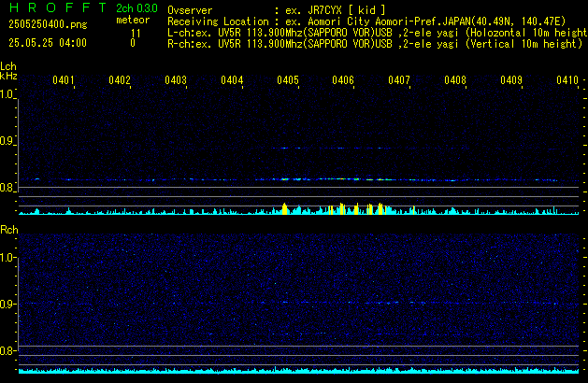This screenshot has width=588, height=383.
Task: Click the '0' value below meteor count 11
Action: [x=133, y=43]
